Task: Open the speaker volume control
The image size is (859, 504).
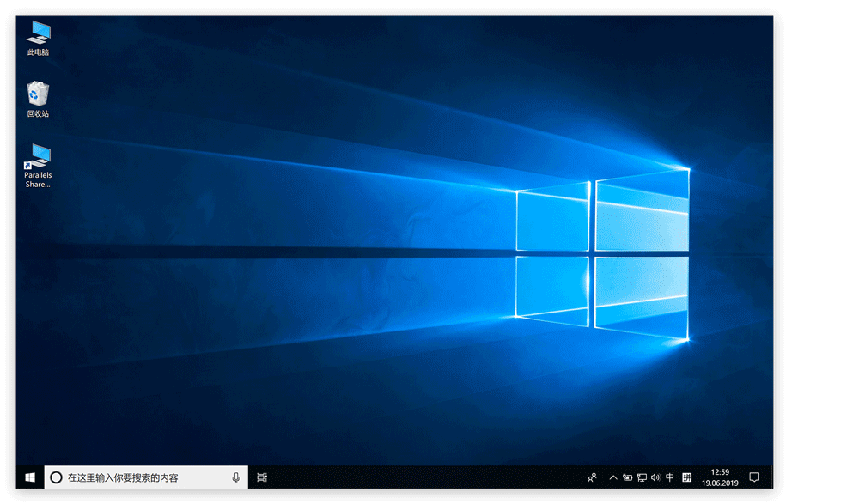Action: 655,477
